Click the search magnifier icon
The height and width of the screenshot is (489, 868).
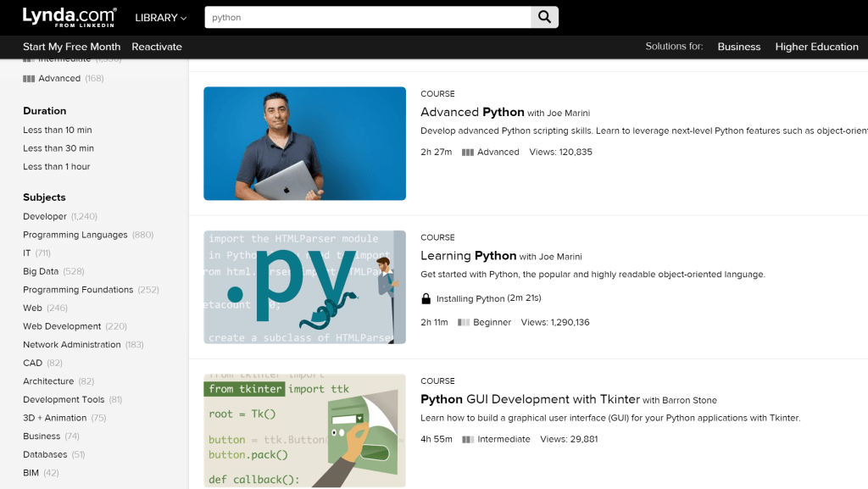click(544, 17)
